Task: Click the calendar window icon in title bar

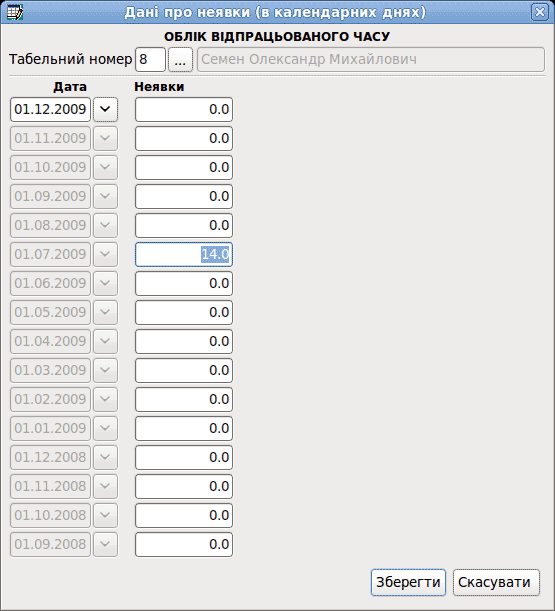Action: click(15, 12)
